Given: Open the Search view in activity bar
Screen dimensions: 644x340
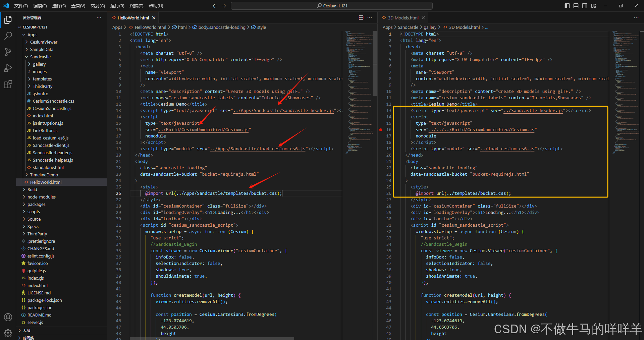Looking at the screenshot, I should click(8, 36).
